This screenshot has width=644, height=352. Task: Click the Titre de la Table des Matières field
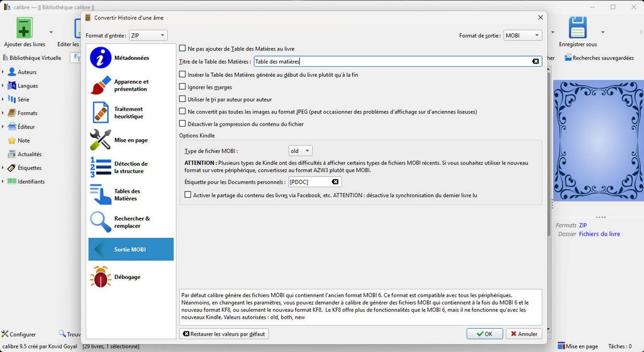coord(390,62)
